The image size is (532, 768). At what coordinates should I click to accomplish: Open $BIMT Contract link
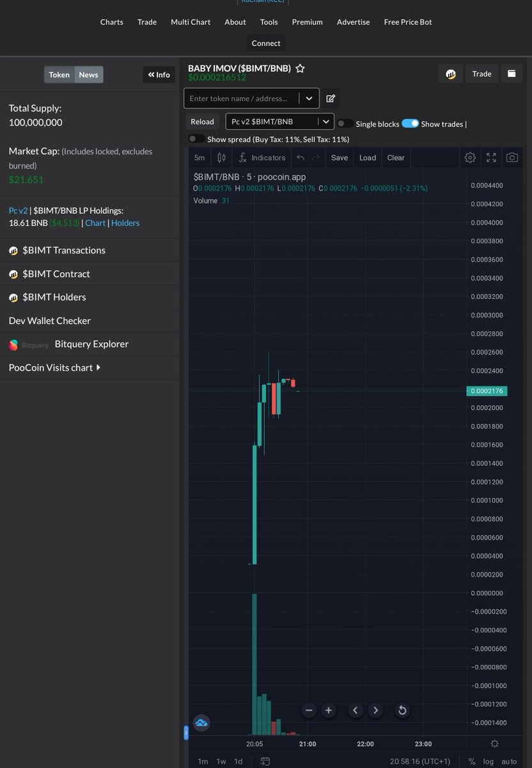[x=56, y=274]
